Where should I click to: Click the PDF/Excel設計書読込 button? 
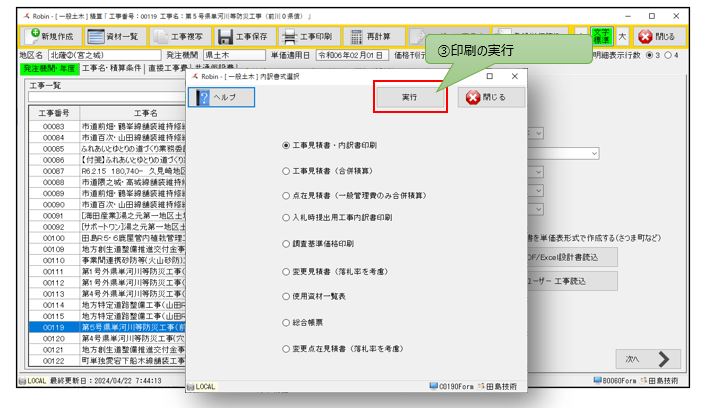[x=572, y=257]
